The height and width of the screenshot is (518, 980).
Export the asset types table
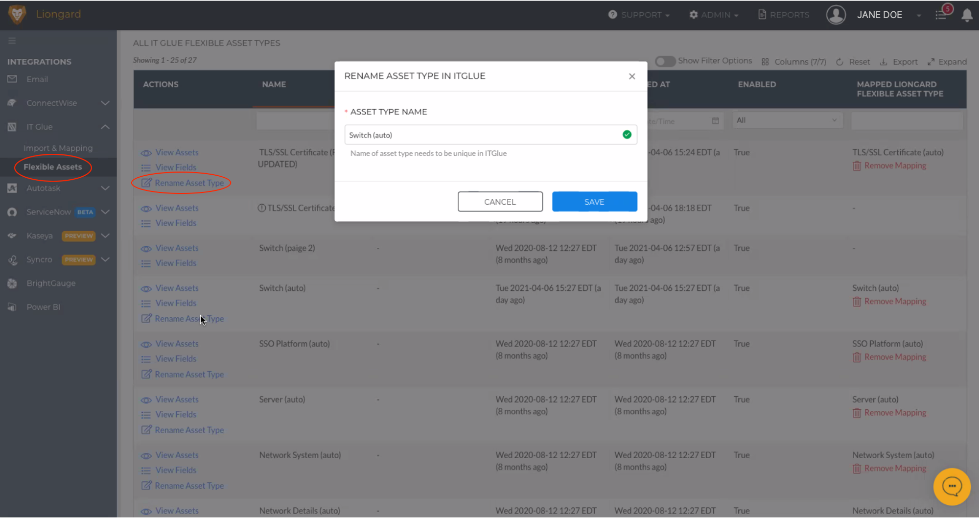click(899, 62)
